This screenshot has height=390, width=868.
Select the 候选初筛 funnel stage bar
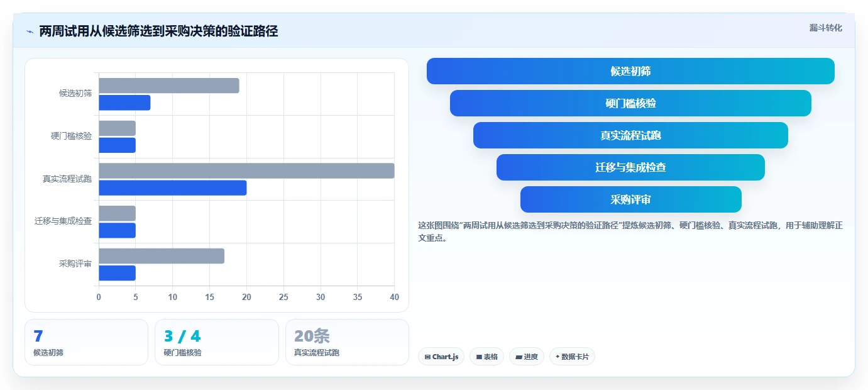(630, 71)
